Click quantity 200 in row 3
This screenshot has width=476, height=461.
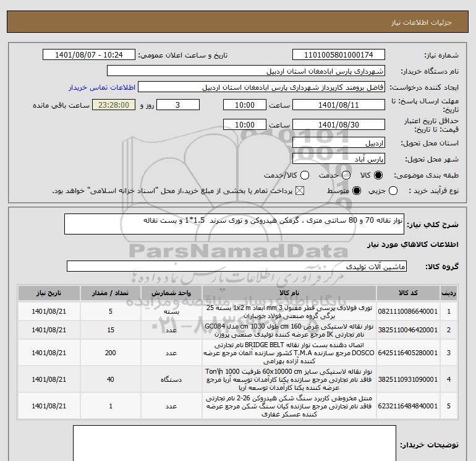tap(111, 353)
